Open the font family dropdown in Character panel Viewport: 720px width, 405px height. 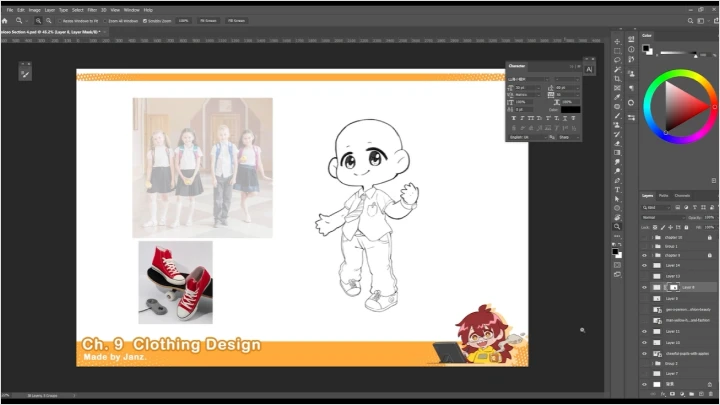pos(528,78)
